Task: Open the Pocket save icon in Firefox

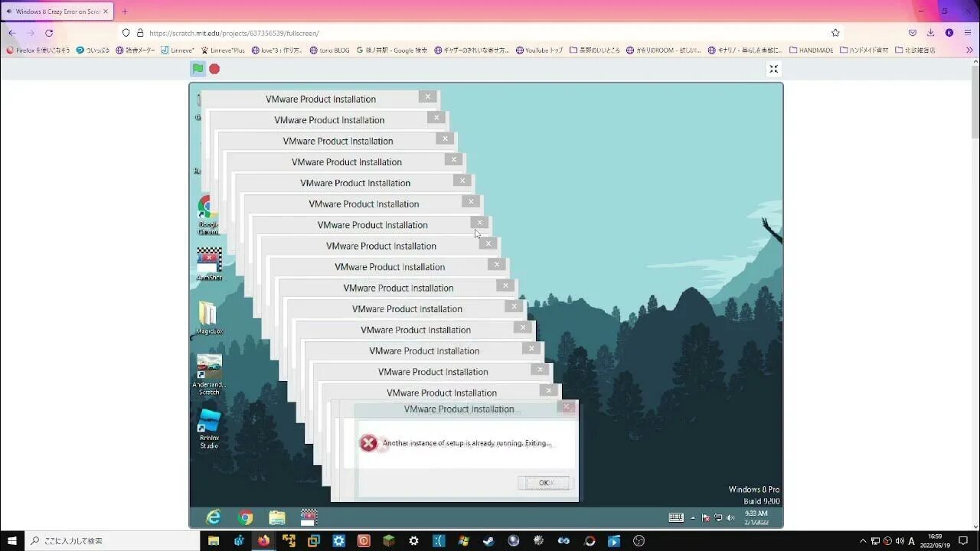Action: pos(913,33)
